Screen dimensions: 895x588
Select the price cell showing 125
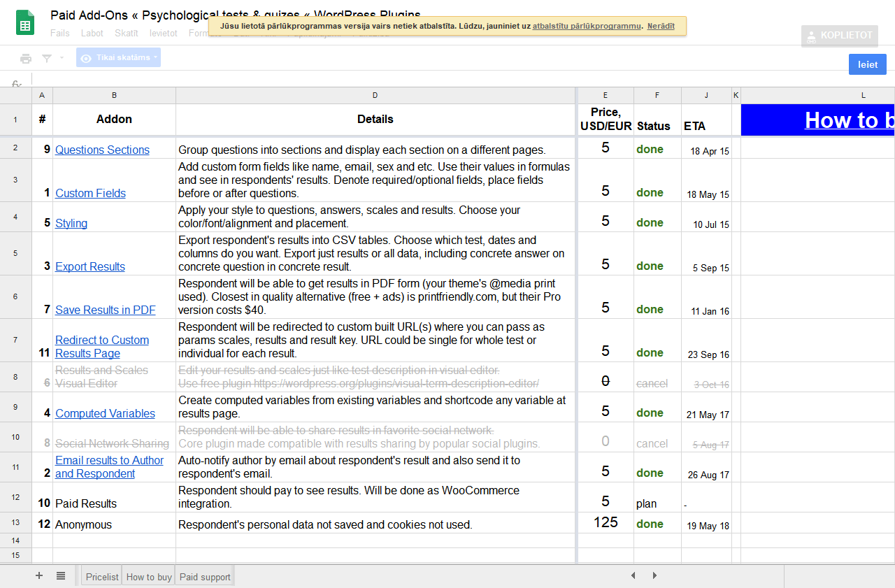(606, 523)
